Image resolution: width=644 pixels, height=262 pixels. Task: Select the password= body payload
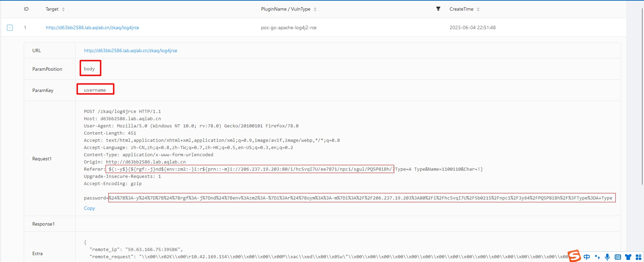[362, 198]
